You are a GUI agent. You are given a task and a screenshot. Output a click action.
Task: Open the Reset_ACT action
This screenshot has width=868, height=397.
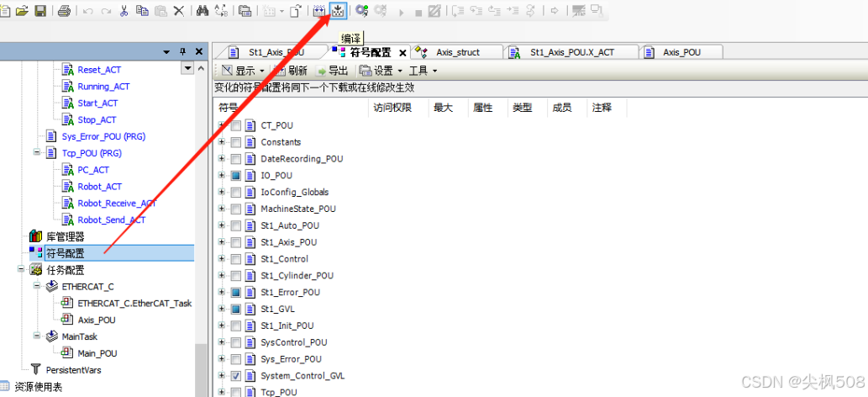99,70
